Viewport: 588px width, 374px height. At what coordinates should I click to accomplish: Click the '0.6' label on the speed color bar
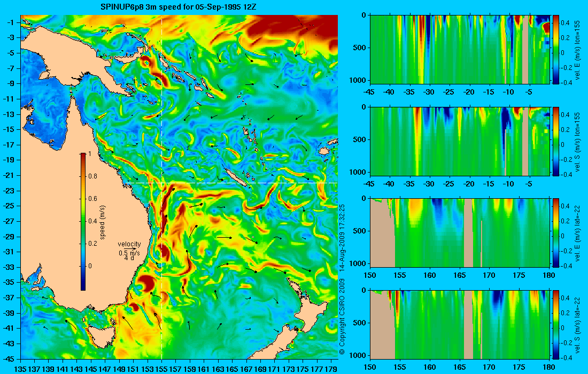(x=92, y=199)
